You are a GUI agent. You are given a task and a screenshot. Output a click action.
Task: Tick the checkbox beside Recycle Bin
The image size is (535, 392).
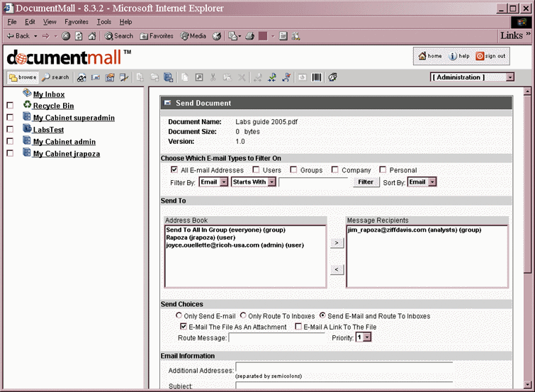(10, 106)
